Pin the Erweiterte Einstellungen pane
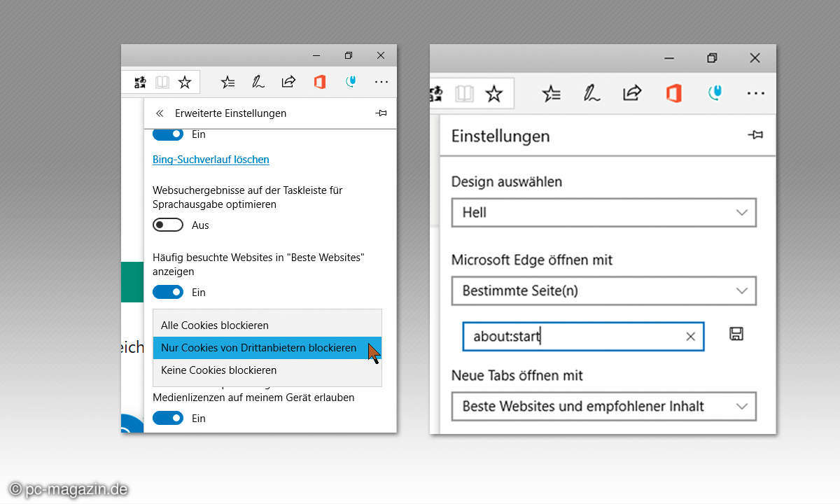 [x=381, y=113]
